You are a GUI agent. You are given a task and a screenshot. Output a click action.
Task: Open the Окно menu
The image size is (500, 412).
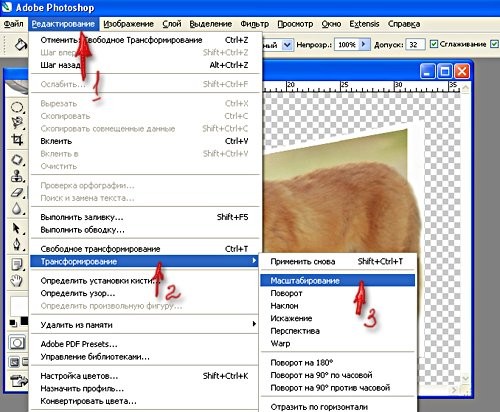[331, 24]
